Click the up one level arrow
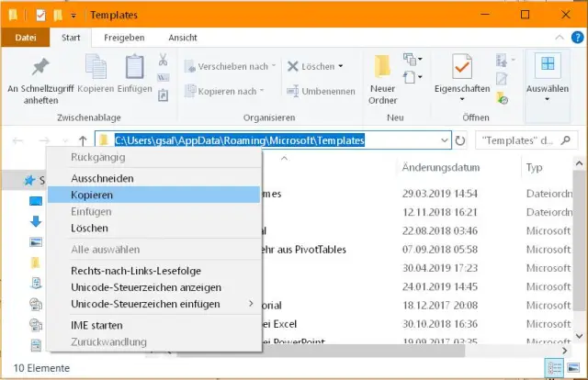588x380 pixels. click(x=83, y=140)
